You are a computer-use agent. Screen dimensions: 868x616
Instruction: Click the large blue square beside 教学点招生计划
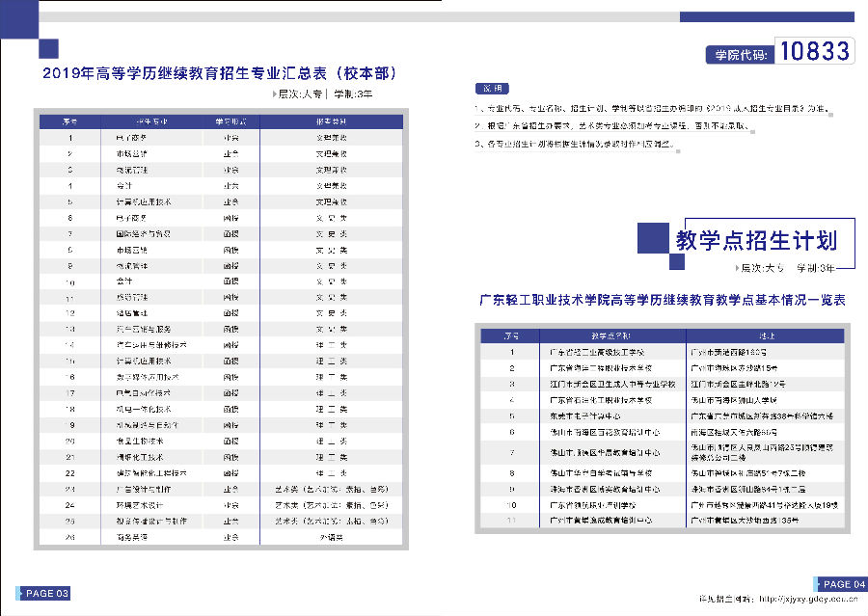tap(654, 237)
